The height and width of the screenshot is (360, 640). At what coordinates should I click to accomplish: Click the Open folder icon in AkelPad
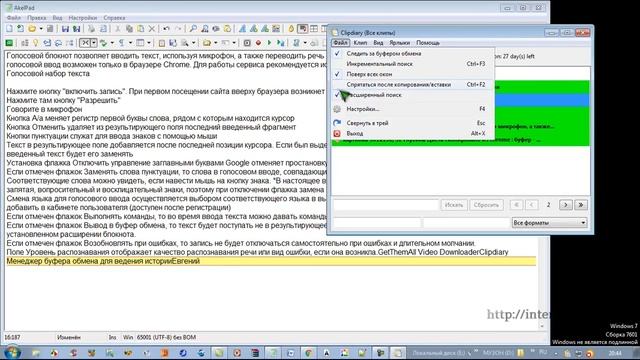[x=32, y=29]
